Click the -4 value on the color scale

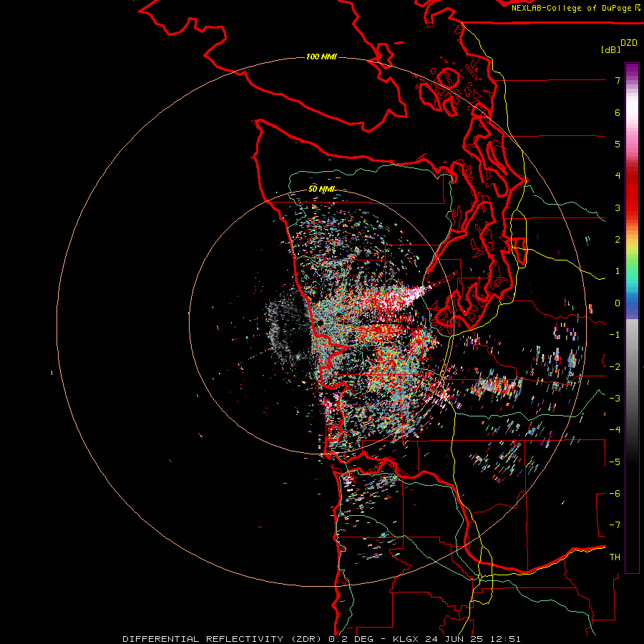pos(615,430)
